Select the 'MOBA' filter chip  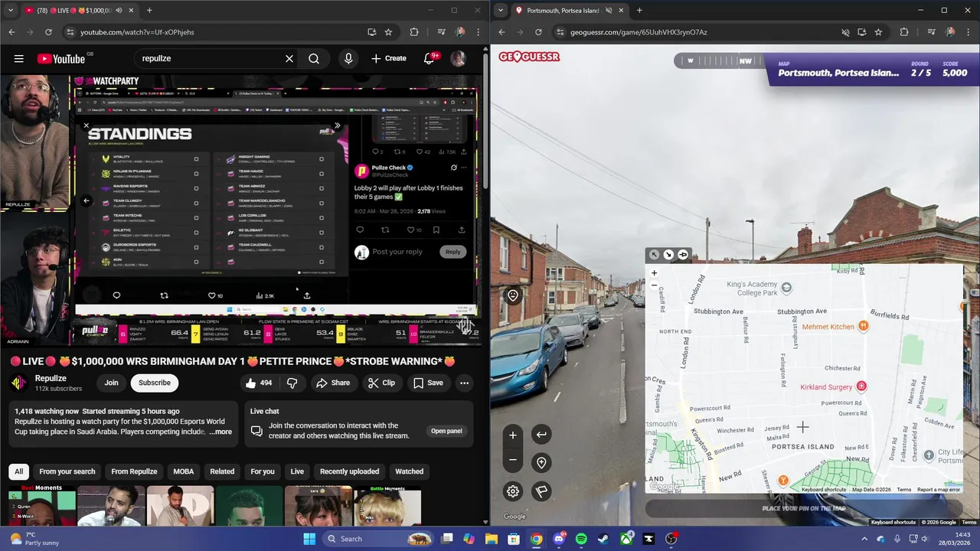coord(184,471)
